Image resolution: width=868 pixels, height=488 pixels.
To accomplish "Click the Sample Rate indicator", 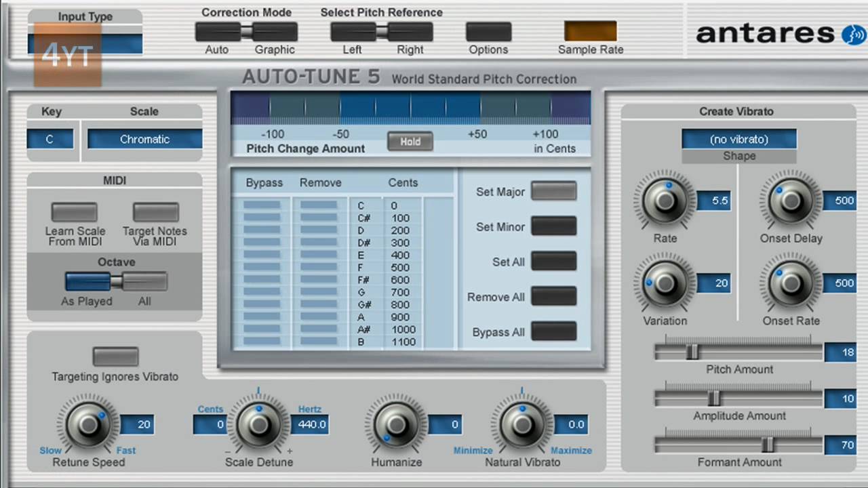I will click(x=591, y=31).
